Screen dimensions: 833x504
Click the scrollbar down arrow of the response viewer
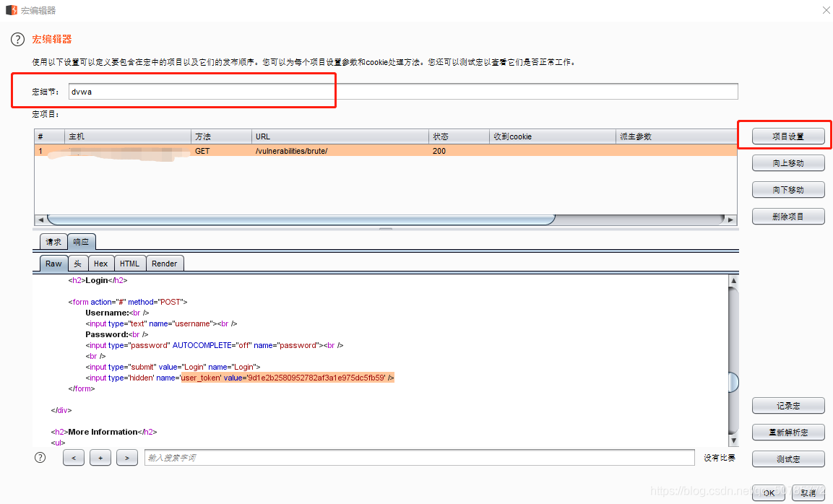733,440
